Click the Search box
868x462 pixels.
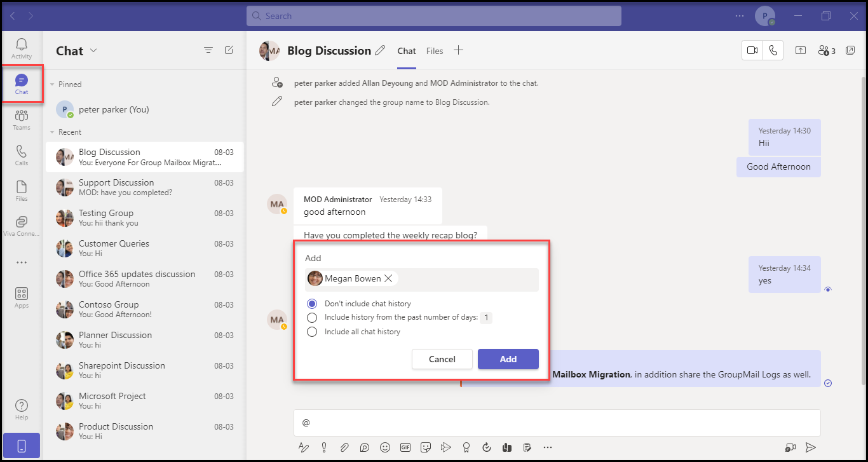[433, 16]
